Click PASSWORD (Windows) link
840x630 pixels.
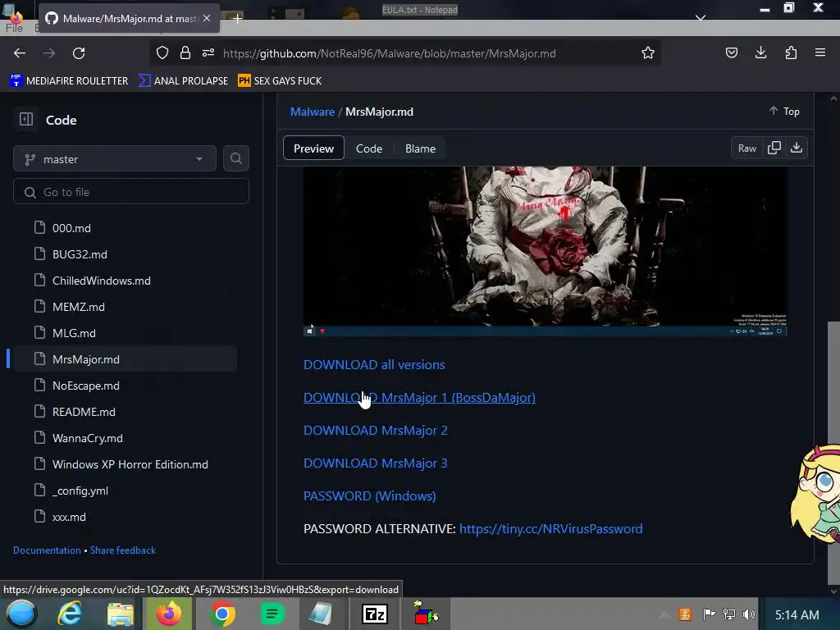[x=370, y=495]
